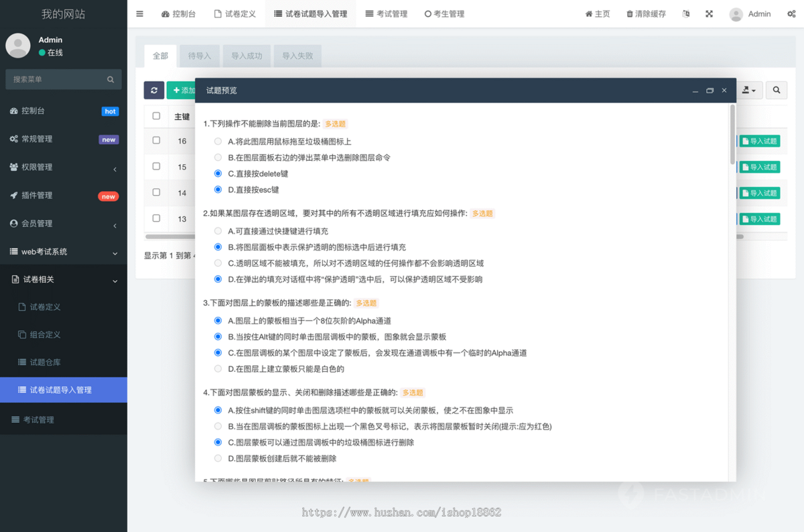Enter fullscreen mode from the top navbar
The width and height of the screenshot is (804, 532).
click(x=709, y=13)
